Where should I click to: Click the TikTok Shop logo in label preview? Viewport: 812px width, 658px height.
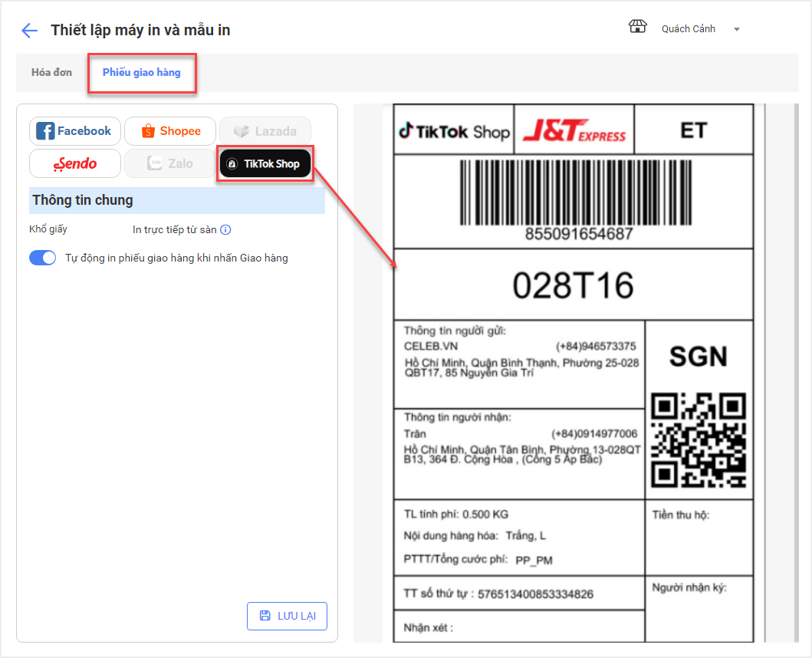[x=454, y=131]
